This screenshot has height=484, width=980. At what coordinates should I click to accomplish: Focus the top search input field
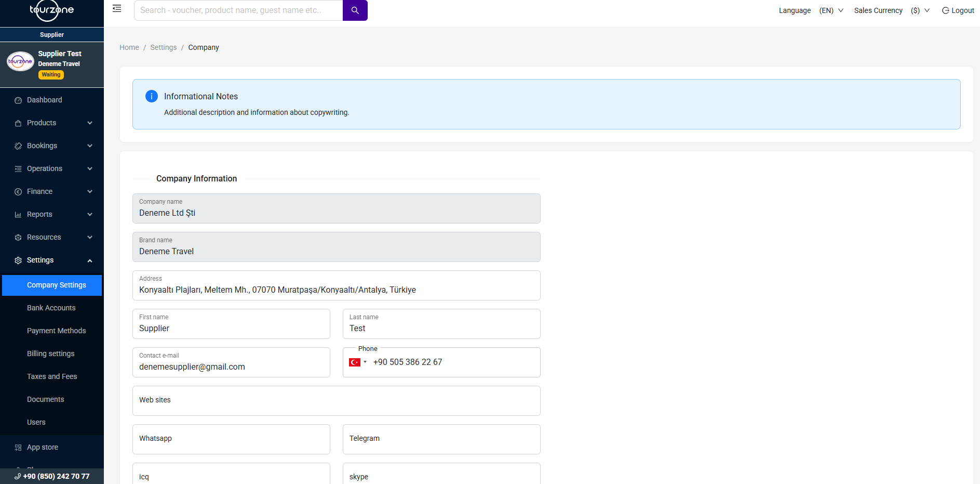(x=238, y=10)
